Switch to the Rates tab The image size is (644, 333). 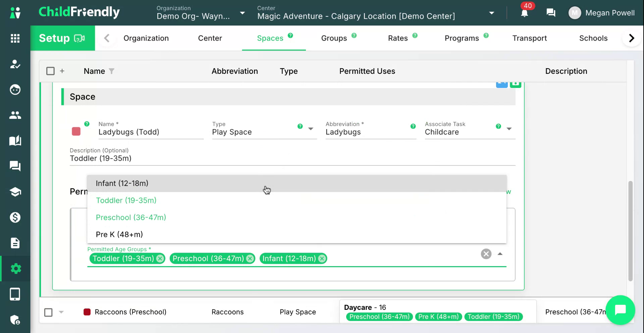point(398,38)
